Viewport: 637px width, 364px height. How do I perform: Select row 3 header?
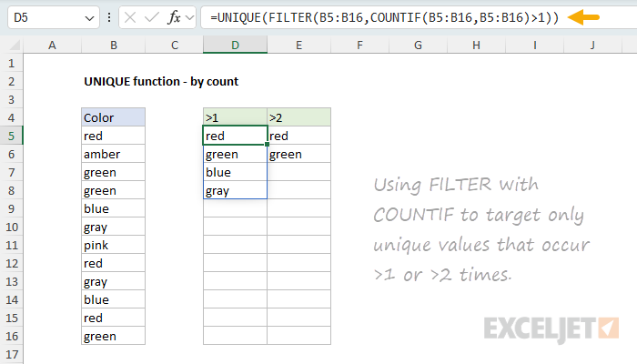pos(11,99)
